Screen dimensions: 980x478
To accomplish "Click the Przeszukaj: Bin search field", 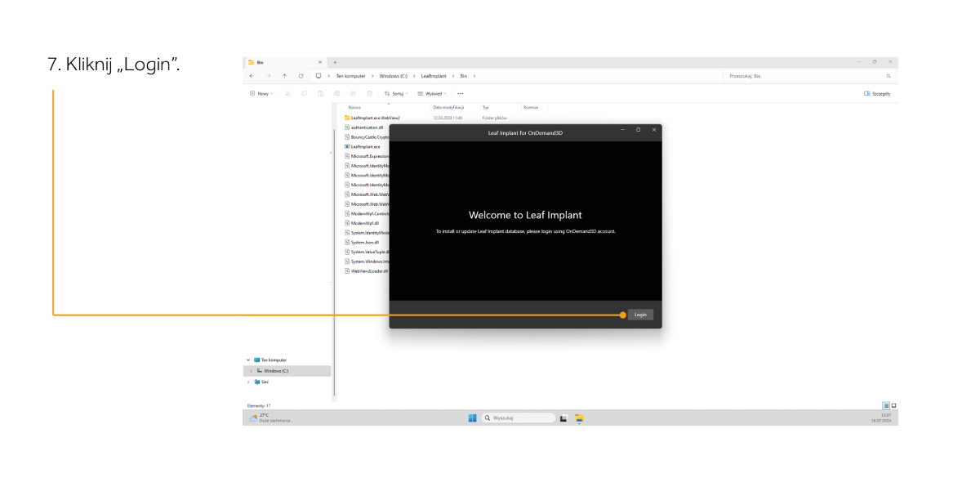I will point(808,76).
